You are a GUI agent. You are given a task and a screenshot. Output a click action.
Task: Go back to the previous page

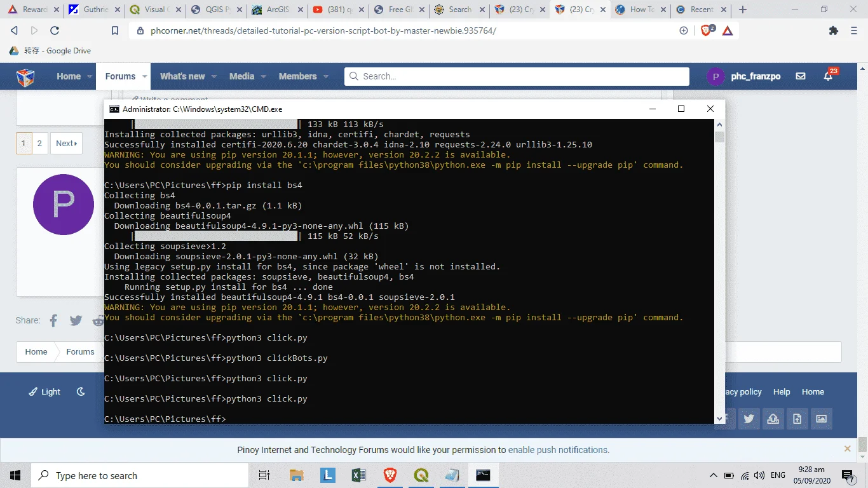click(15, 30)
